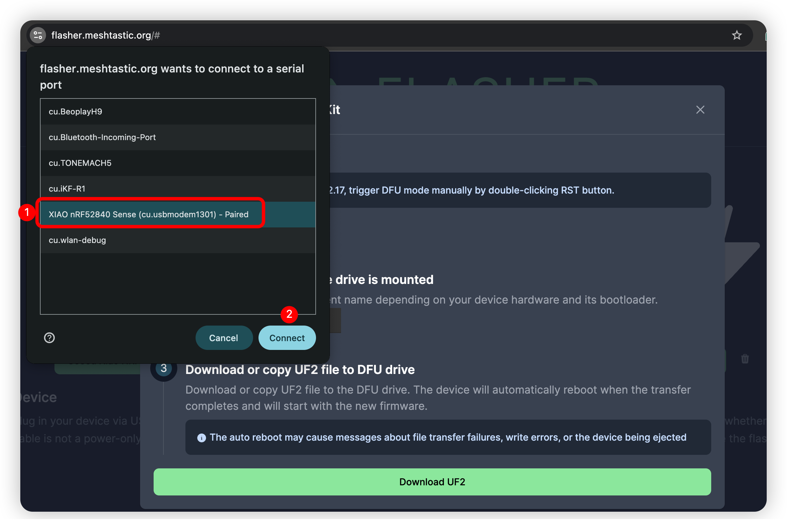Select XIAO nRF52840 Sense paired port
Image resolution: width=787 pixels, height=532 pixels.
149,214
